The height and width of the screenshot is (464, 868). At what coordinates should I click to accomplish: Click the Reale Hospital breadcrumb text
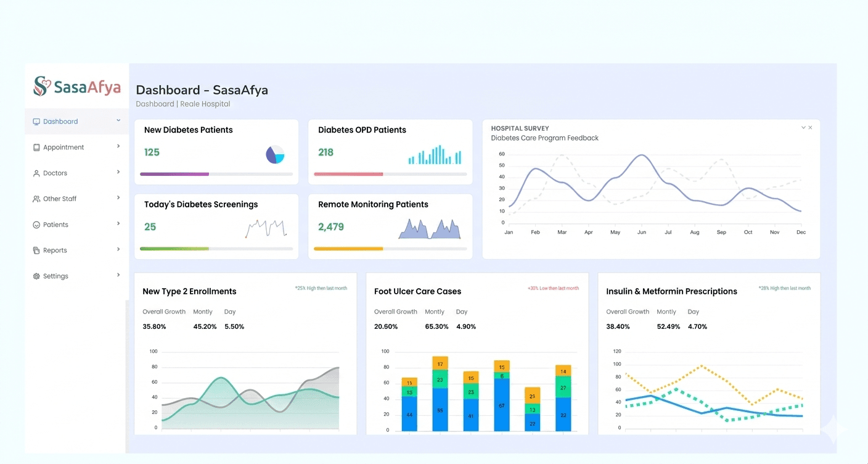205,104
